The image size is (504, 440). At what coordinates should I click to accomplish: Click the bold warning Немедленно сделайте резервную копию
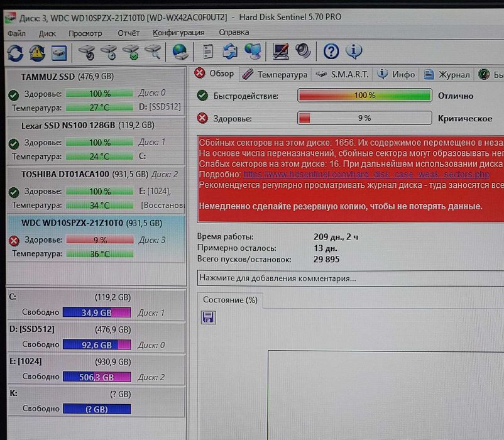point(341,206)
